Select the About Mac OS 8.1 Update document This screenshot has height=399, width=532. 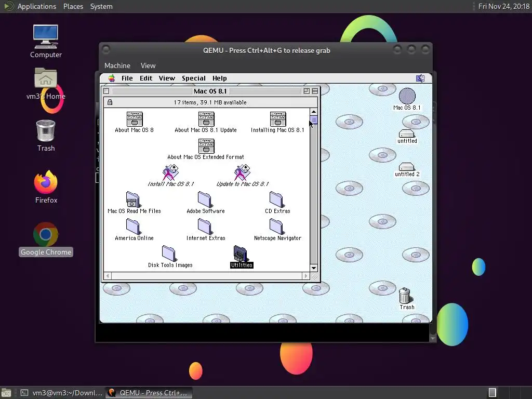tap(206, 119)
